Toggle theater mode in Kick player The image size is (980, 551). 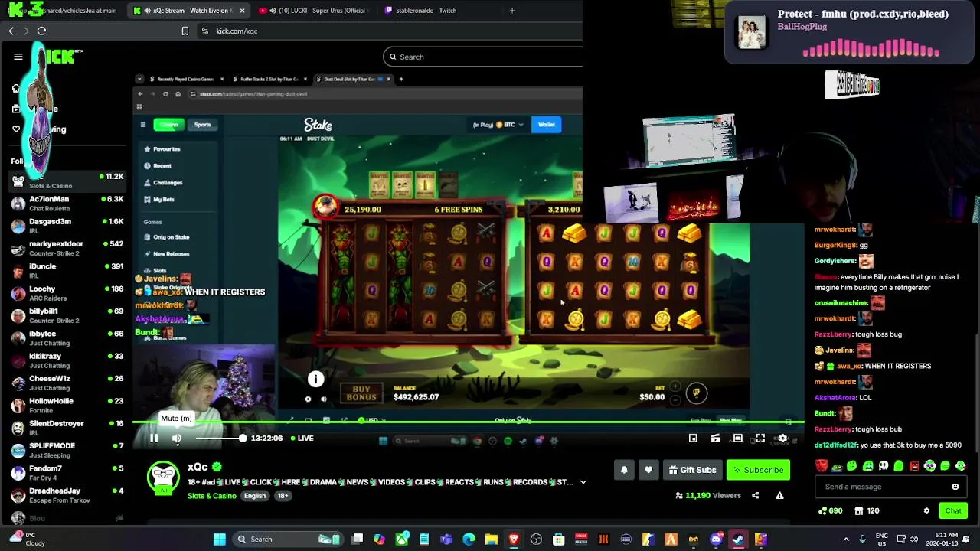[x=738, y=439]
